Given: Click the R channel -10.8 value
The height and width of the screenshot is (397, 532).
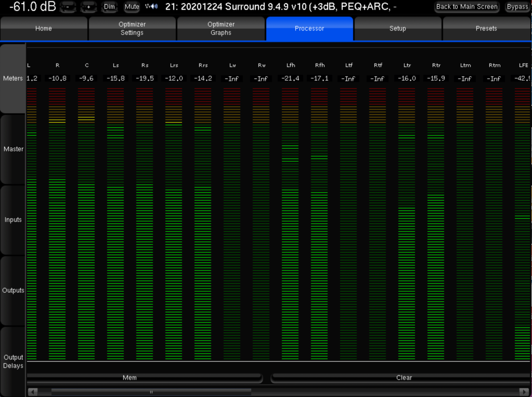Looking at the screenshot, I should pyautogui.click(x=57, y=78).
